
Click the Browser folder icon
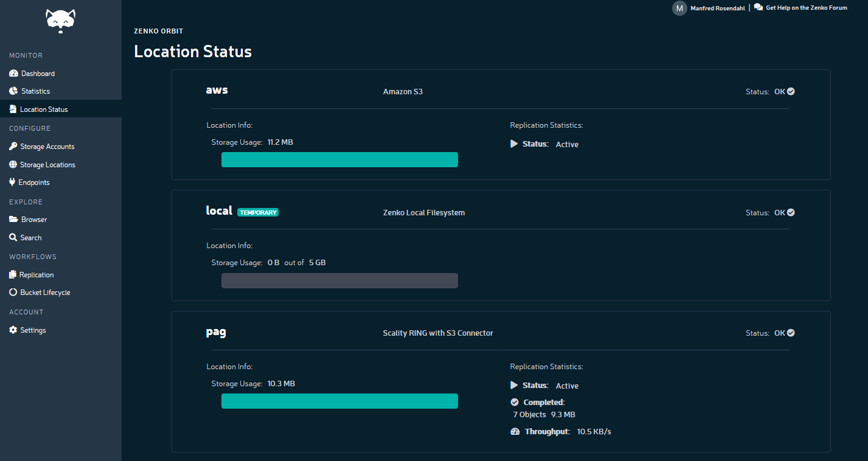13,220
